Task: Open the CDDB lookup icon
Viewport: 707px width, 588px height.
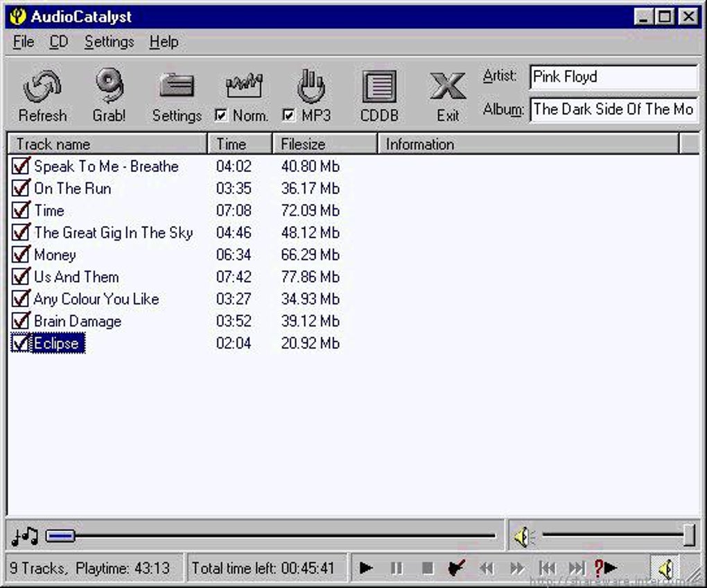Action: click(379, 86)
